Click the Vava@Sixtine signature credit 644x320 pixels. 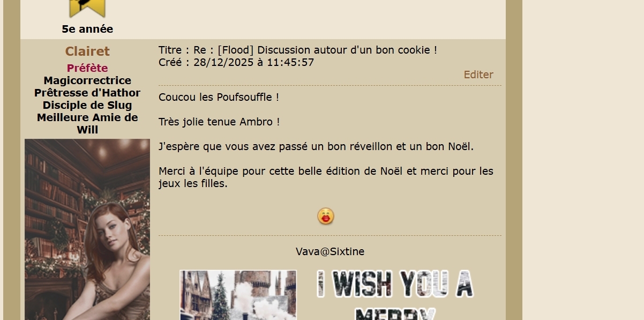click(330, 251)
